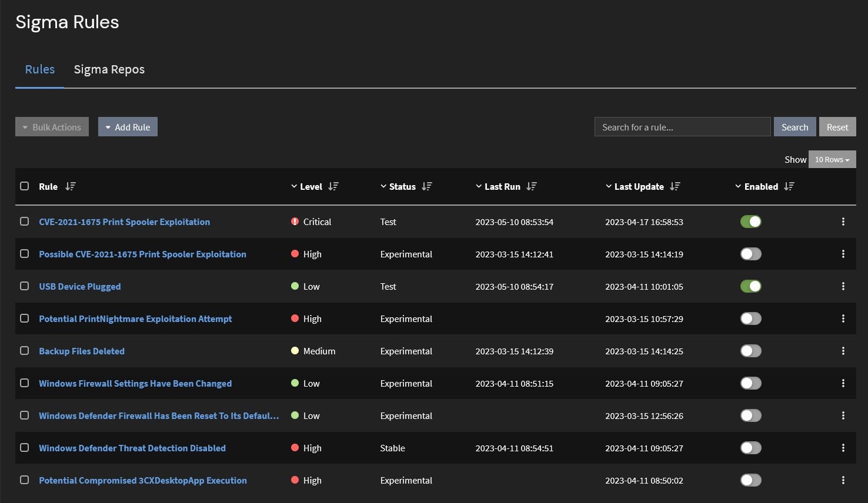Select the Windows Defender Threat Detection Disabled row checkbox

coord(24,447)
